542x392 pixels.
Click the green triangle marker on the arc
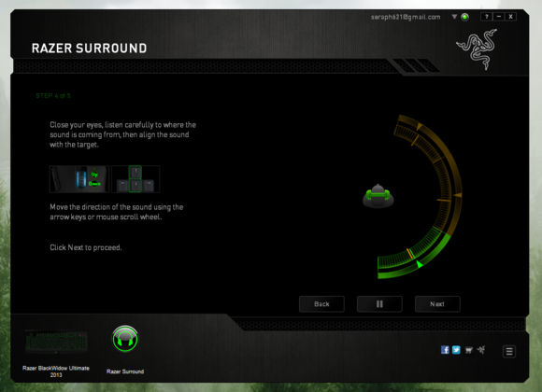(x=419, y=264)
